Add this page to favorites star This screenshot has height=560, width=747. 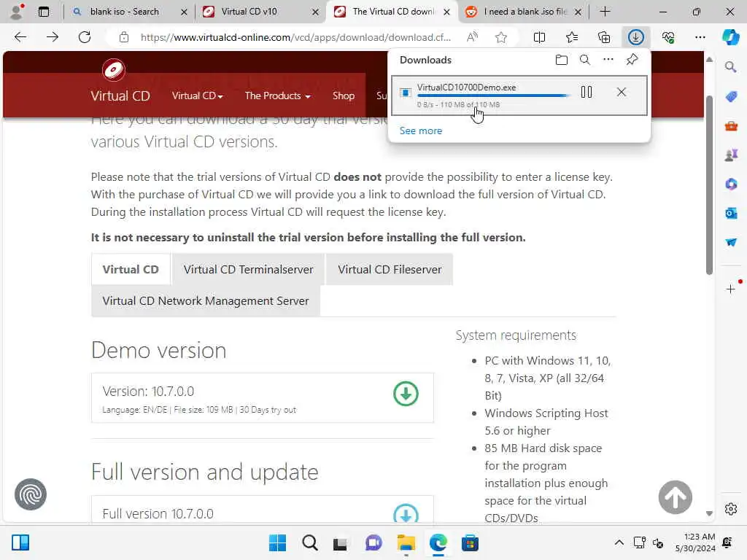[500, 37]
